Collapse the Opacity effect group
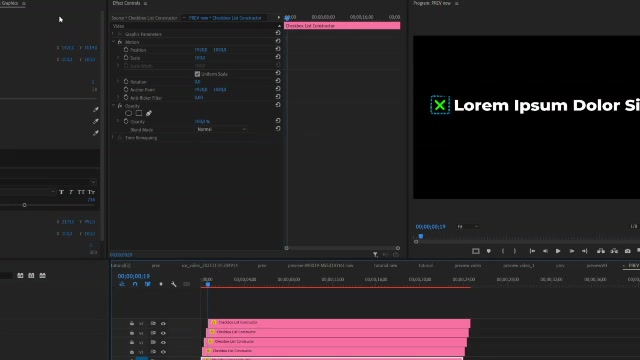The width and height of the screenshot is (640, 360). tap(113, 105)
